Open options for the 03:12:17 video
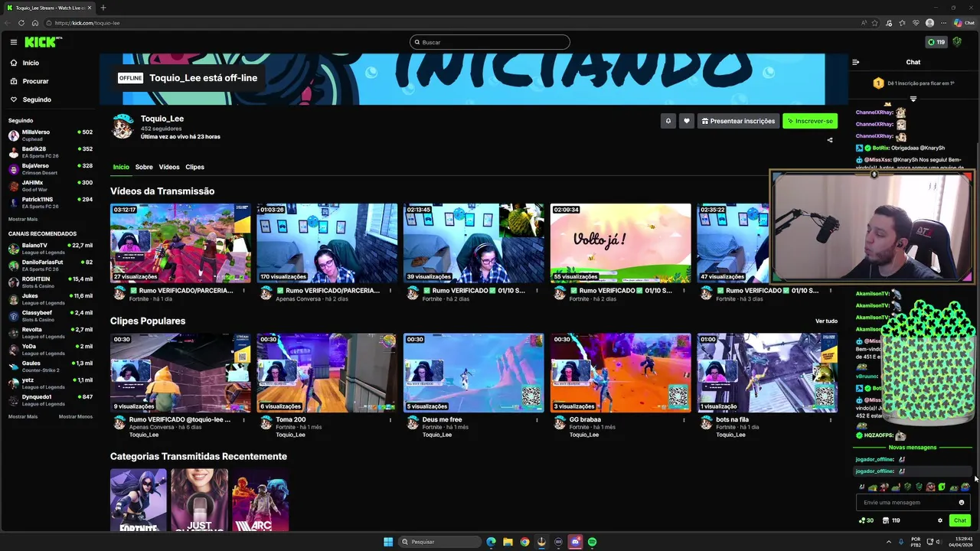Image resolution: width=980 pixels, height=551 pixels. pyautogui.click(x=243, y=291)
